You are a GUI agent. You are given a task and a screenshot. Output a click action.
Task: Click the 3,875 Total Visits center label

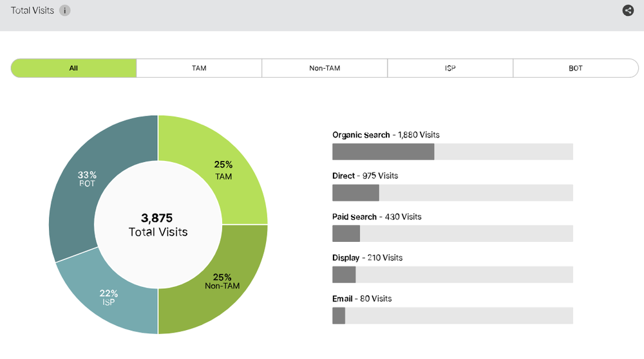coord(158,225)
